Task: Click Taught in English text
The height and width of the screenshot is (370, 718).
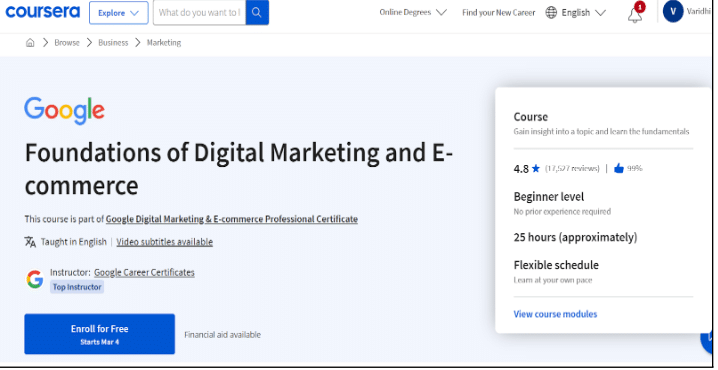Action: 74,242
